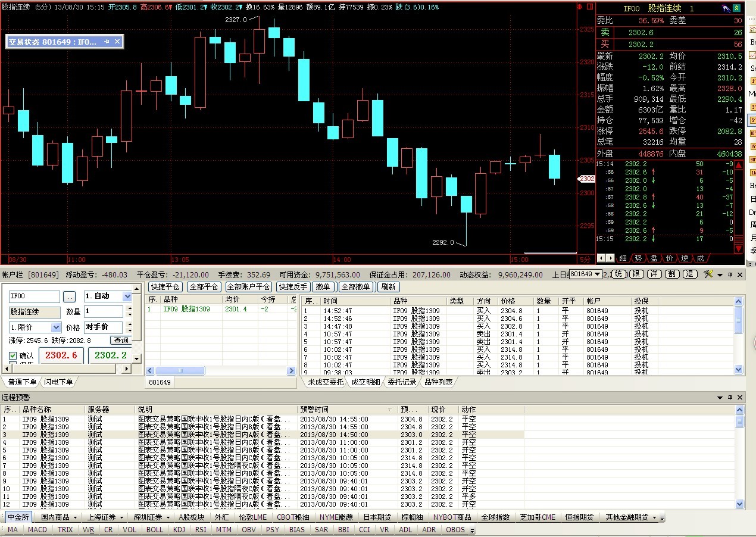Image resolution: width=756 pixels, height=537 pixels.
Task: Click the 快捷反手 button
Action: (293, 286)
